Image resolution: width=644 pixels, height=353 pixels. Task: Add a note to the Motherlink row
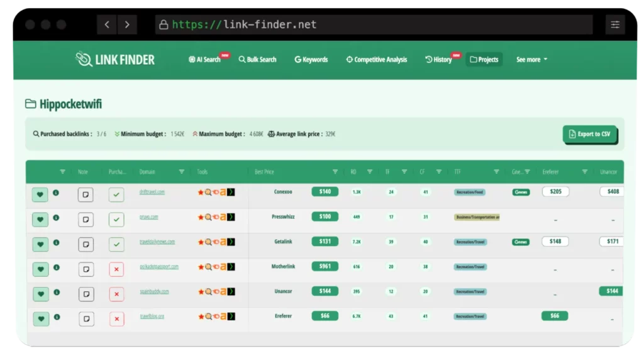(86, 269)
